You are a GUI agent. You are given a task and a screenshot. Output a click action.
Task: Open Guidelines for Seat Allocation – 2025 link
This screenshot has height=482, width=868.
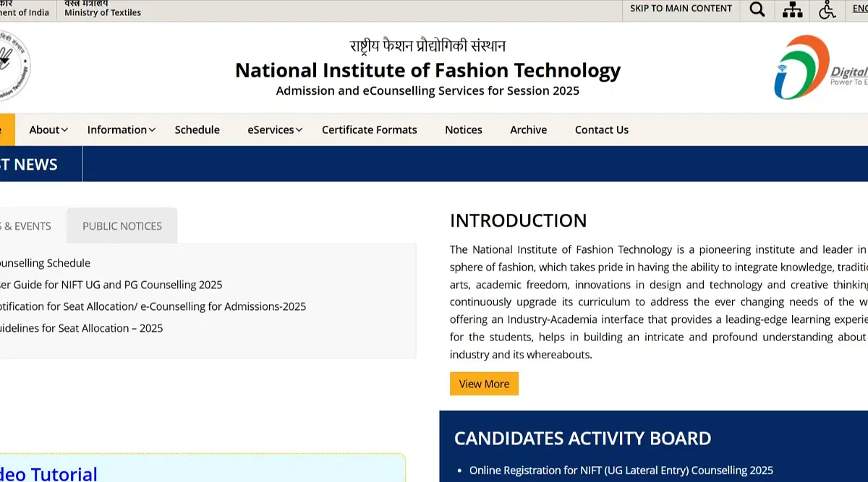[82, 328]
